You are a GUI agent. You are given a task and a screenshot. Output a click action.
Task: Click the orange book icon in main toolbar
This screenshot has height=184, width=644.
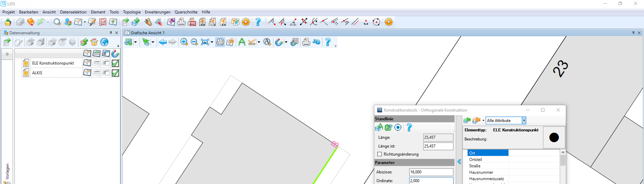pyautogui.click(x=30, y=22)
